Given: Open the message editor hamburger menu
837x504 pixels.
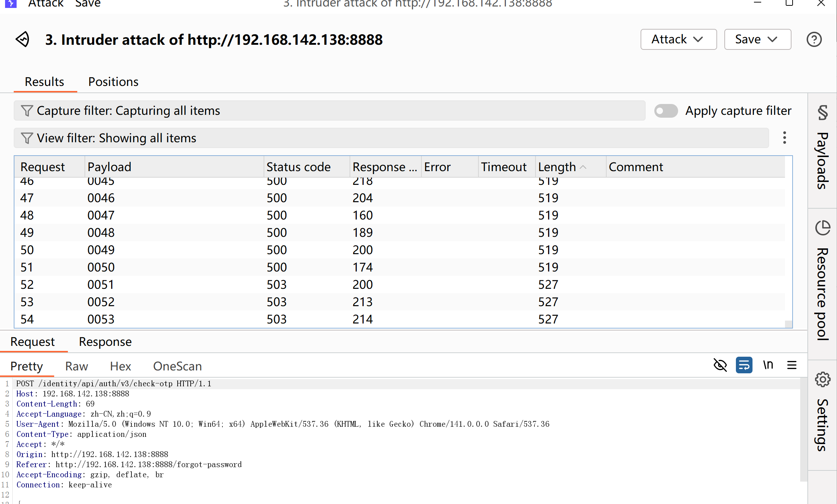Looking at the screenshot, I should pyautogui.click(x=792, y=365).
